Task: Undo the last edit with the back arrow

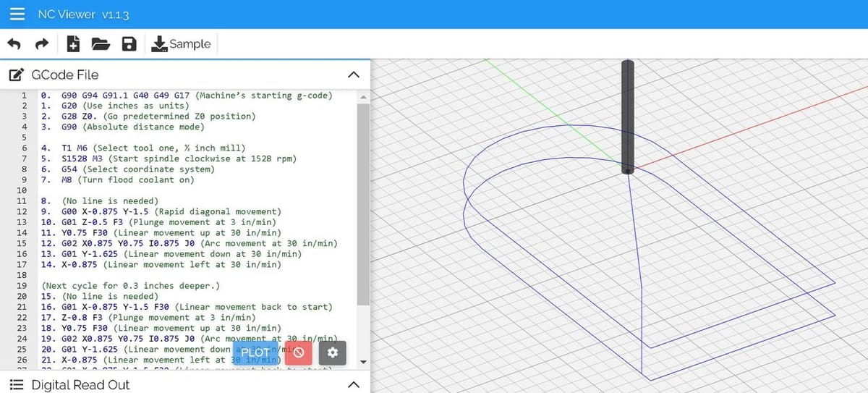Action: click(x=14, y=44)
